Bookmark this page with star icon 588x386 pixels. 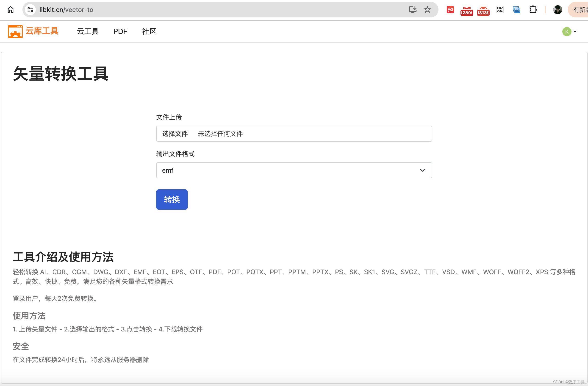point(427,10)
